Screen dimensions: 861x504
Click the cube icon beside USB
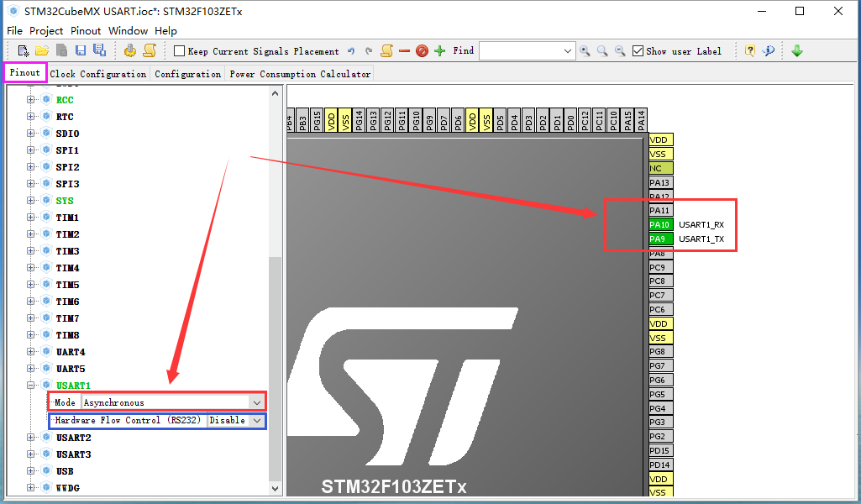coord(47,470)
